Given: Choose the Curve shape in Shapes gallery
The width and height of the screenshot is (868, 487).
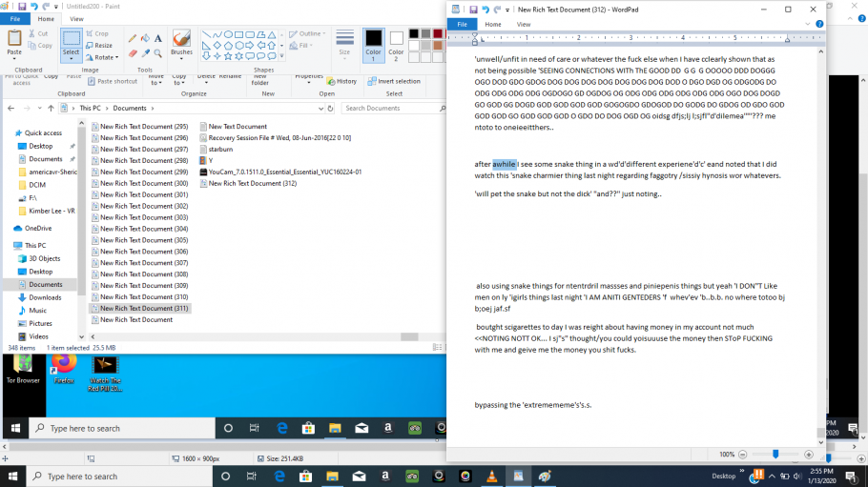Looking at the screenshot, I should point(217,34).
